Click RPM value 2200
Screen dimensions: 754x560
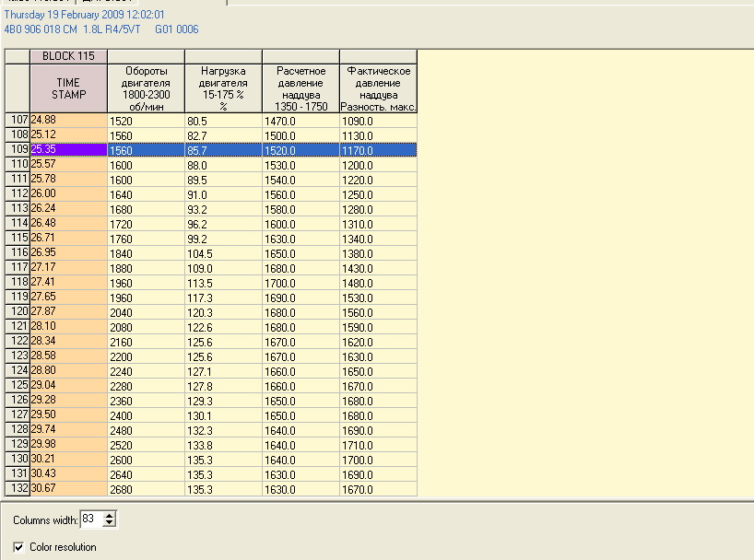(x=147, y=356)
